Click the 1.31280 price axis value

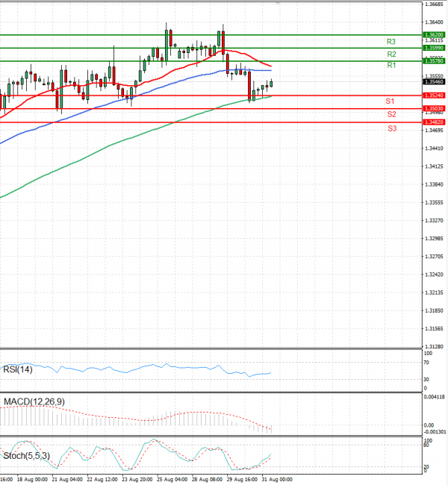pos(435,347)
